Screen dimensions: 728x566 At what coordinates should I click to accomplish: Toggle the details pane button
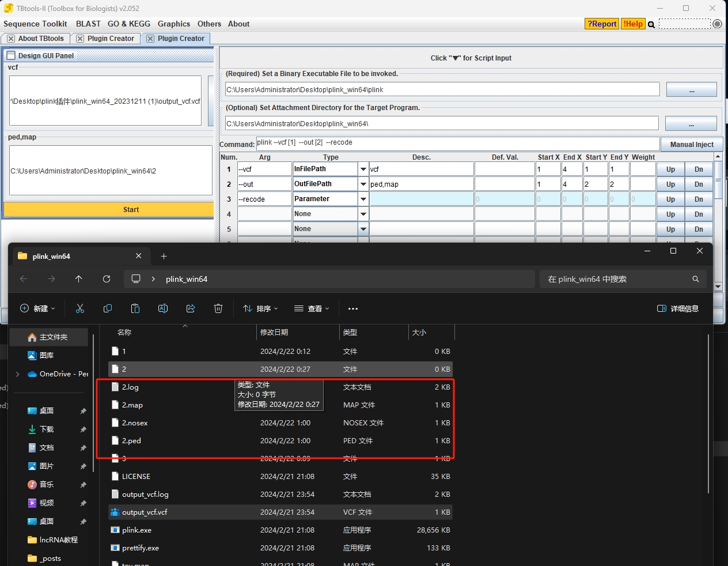(678, 309)
